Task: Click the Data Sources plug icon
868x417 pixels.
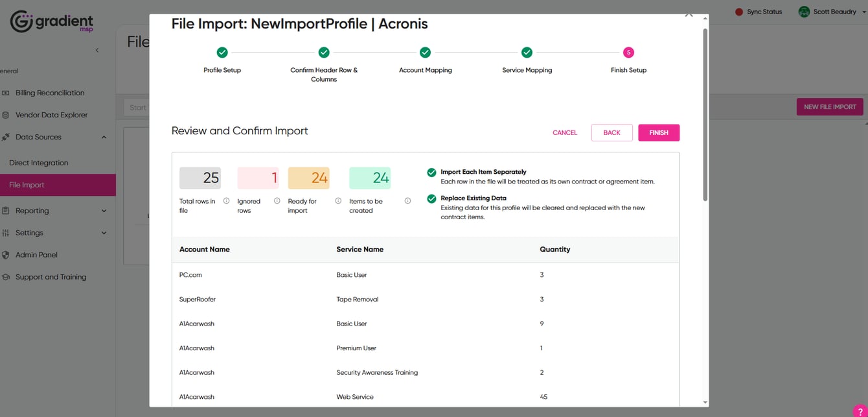Action: pyautogui.click(x=6, y=137)
